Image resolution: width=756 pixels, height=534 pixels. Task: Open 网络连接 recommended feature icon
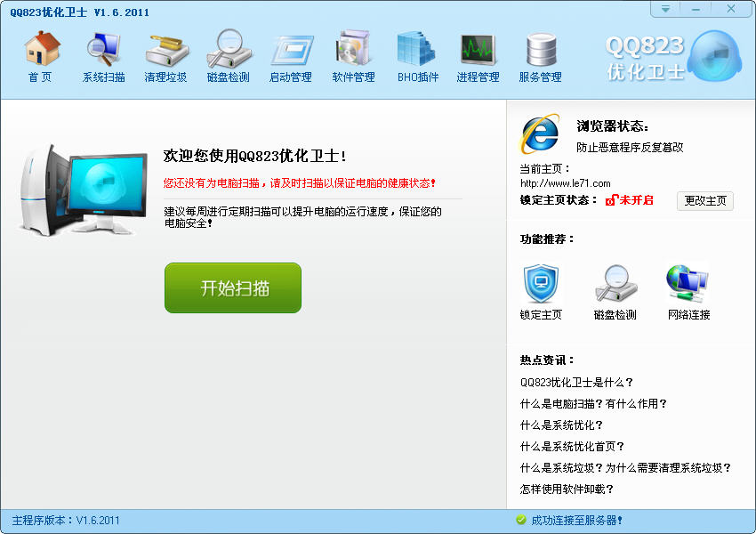coord(688,286)
